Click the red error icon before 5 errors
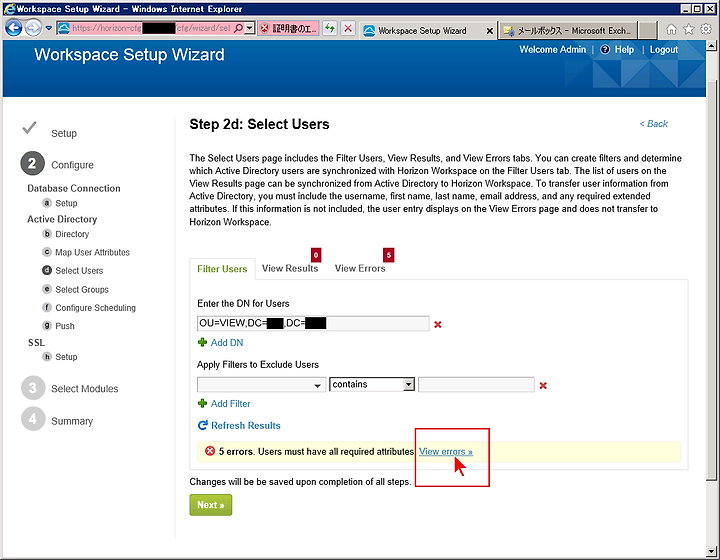Screen dimensions: 720x560 [x=210, y=451]
